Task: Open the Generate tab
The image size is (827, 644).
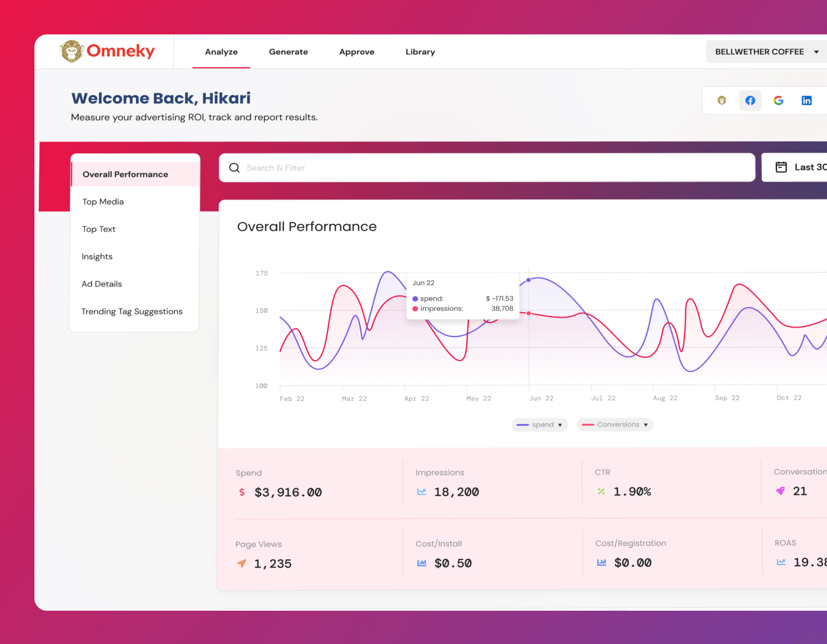Action: click(289, 52)
